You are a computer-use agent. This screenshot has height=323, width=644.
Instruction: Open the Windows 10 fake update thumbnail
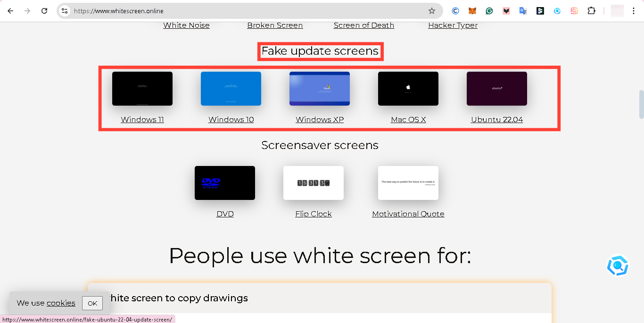(x=231, y=89)
